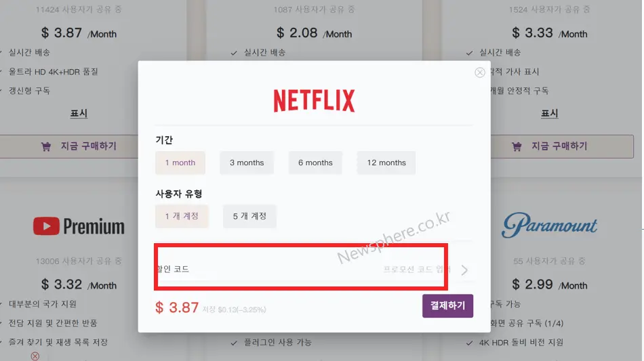Click the 결제하기 payment button
644x361 pixels.
tap(447, 305)
